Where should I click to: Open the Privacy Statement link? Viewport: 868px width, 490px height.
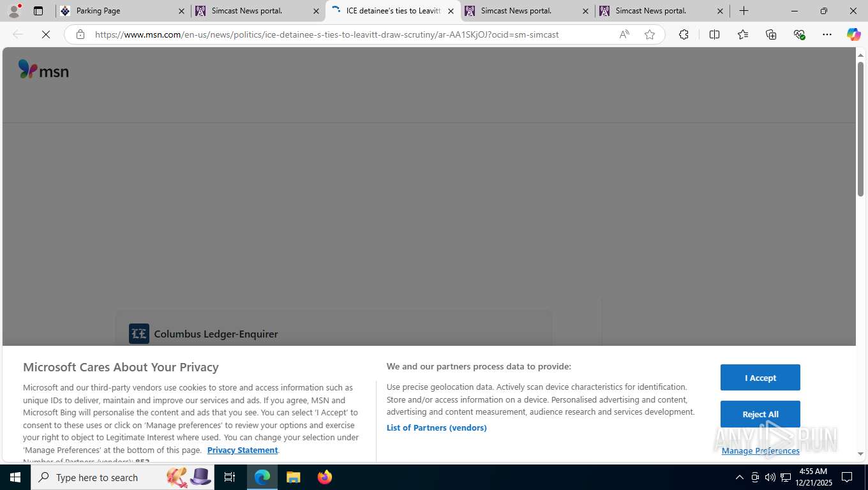point(243,450)
